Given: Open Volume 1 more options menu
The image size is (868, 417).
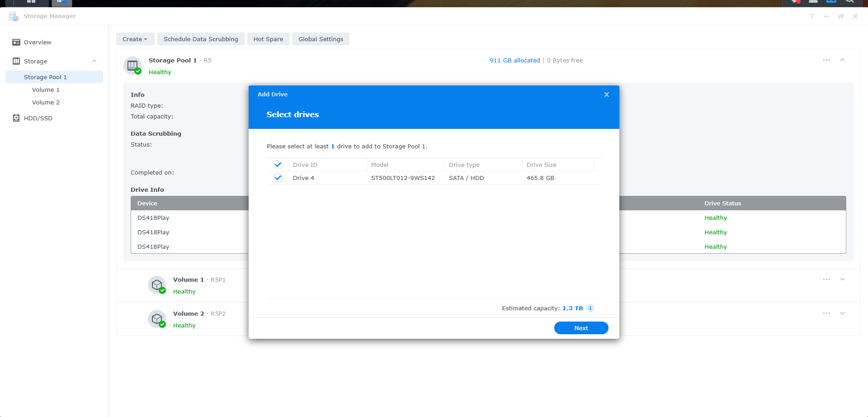Looking at the screenshot, I should [826, 280].
